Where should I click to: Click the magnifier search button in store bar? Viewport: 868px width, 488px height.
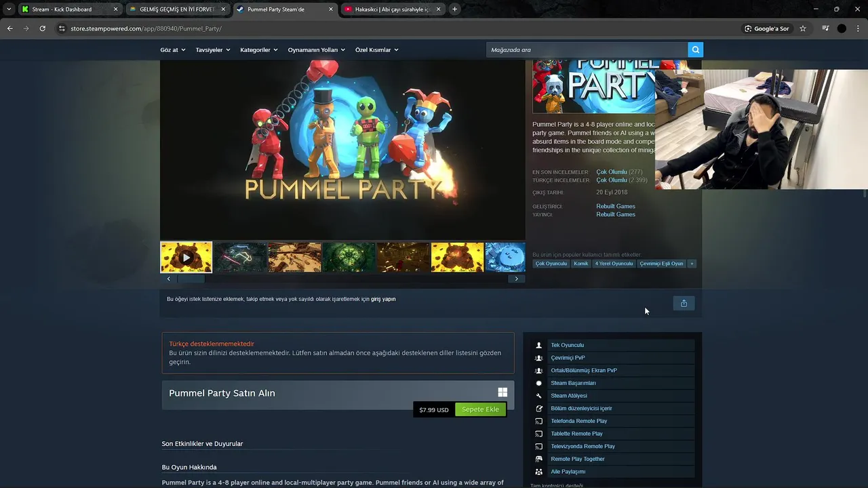pos(695,49)
